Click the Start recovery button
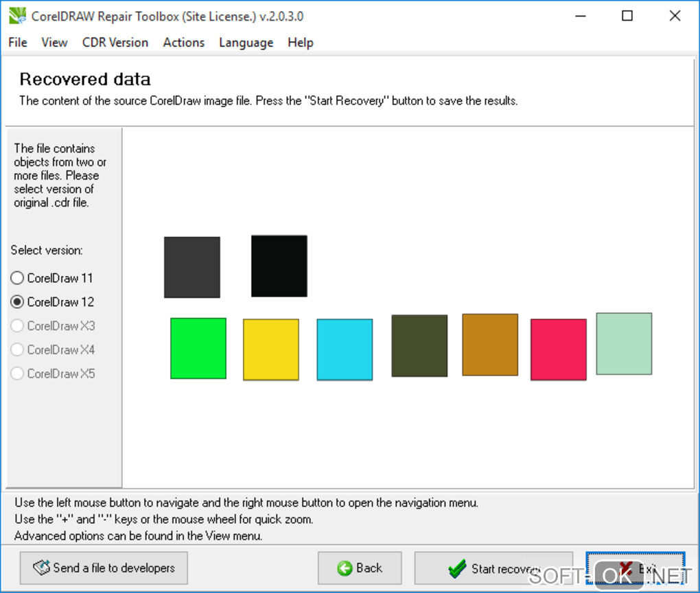The image size is (700, 593). 493,568
